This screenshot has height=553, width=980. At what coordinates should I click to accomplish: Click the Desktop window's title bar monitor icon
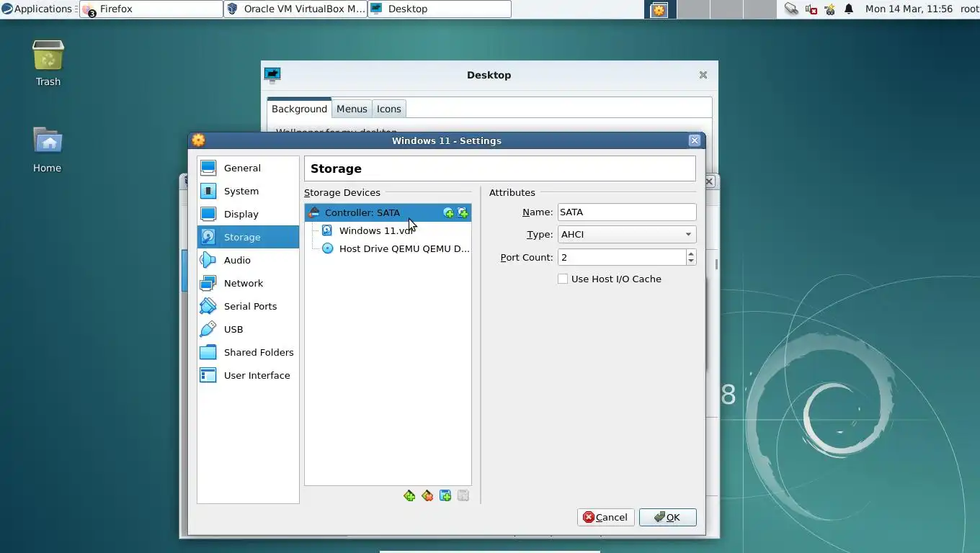[272, 75]
